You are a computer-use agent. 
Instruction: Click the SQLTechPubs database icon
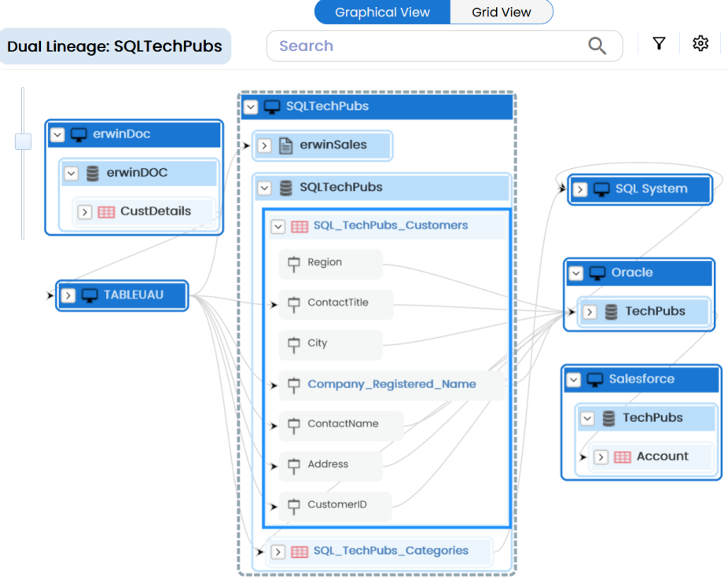pyautogui.click(x=286, y=188)
